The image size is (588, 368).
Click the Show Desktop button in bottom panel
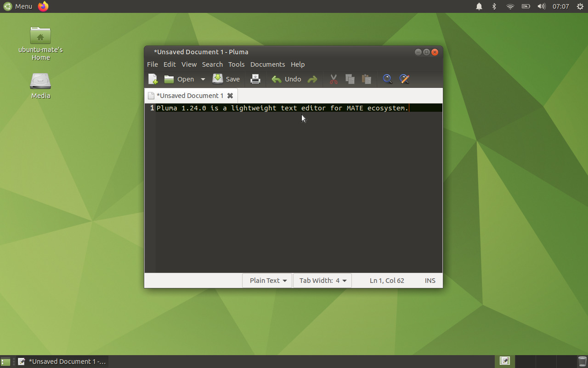pyautogui.click(x=6, y=362)
